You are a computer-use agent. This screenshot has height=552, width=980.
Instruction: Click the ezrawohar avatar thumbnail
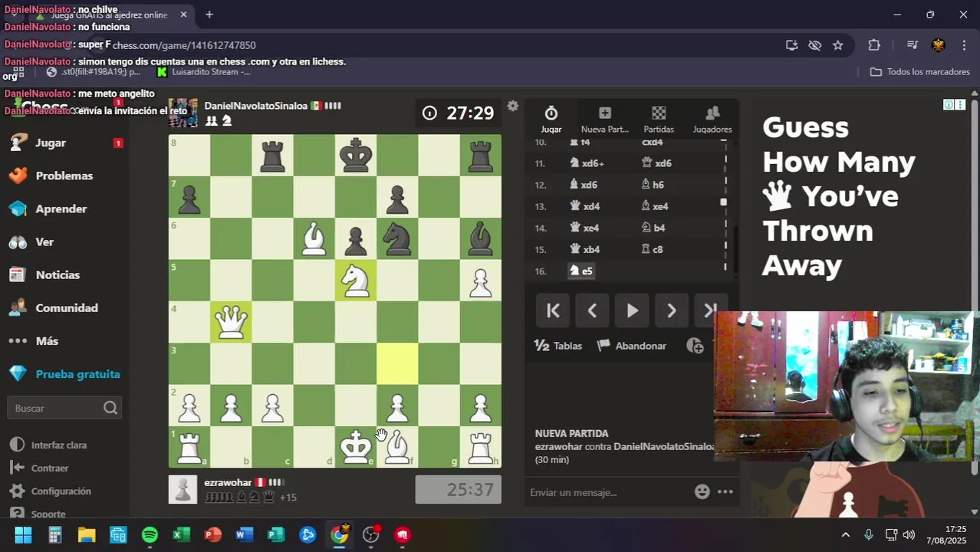click(183, 490)
